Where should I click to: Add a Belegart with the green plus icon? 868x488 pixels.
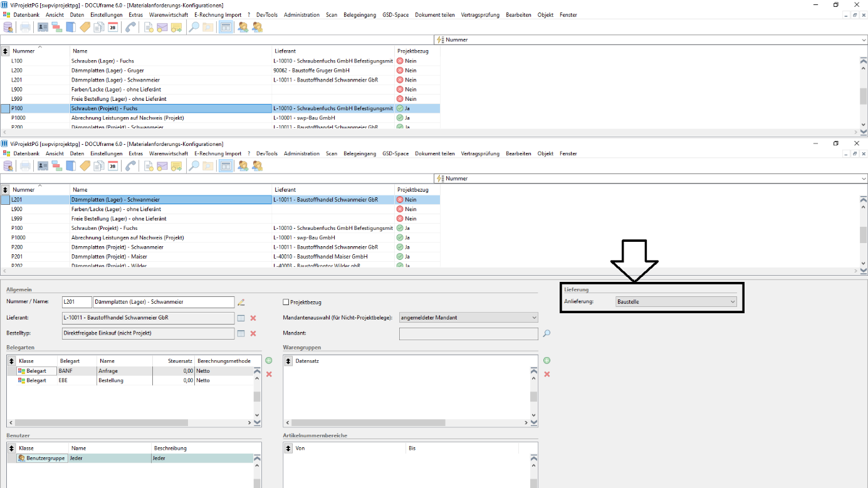point(269,361)
